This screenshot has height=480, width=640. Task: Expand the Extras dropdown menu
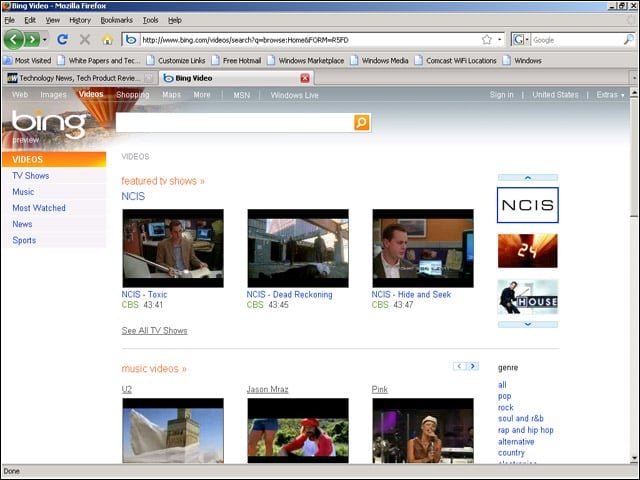pyautogui.click(x=610, y=95)
